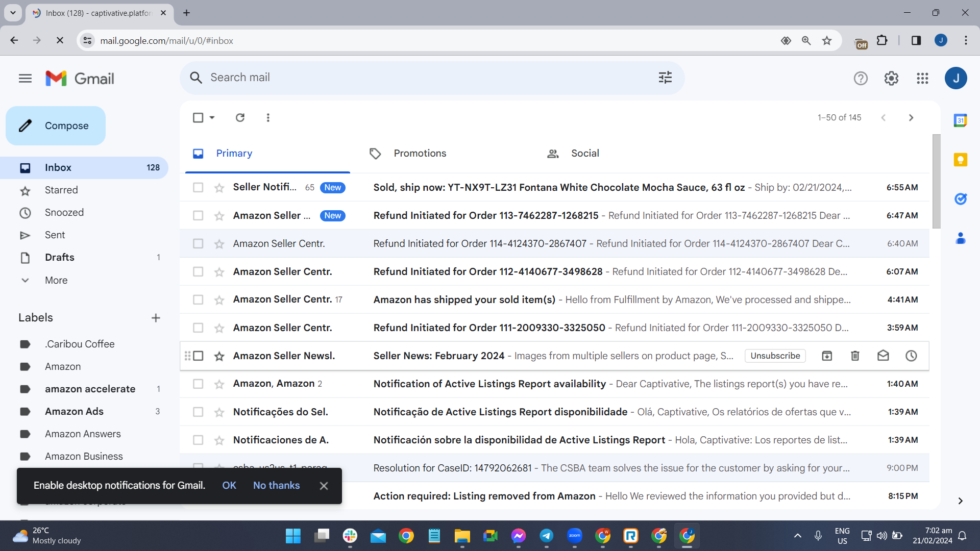Open Windows Start menu
Image resolution: width=980 pixels, height=551 pixels.
293,536
